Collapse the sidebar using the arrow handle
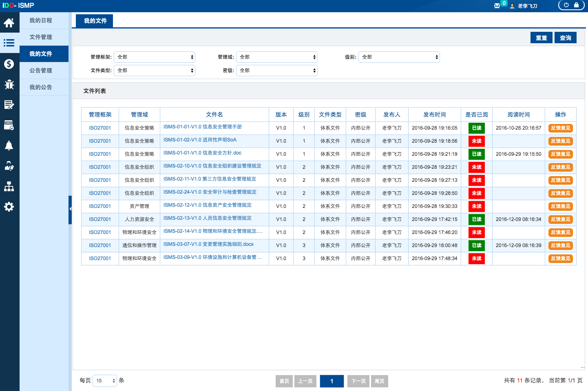Viewport: 588px width, 391px height. (70, 209)
